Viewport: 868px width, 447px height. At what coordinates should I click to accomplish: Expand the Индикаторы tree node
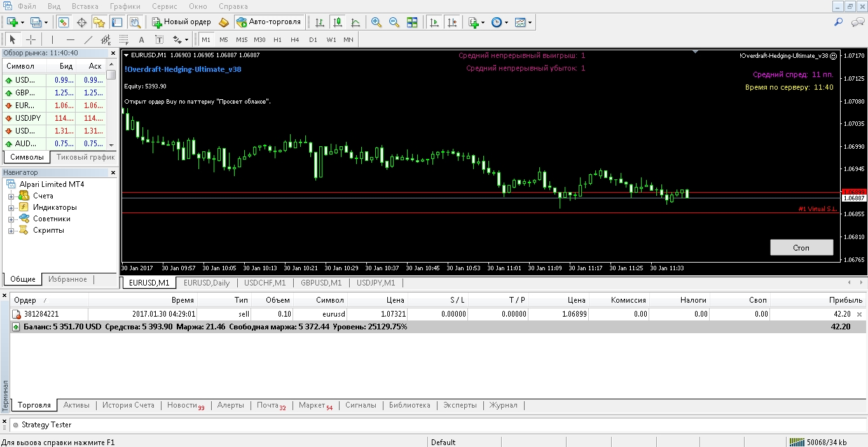(x=11, y=207)
